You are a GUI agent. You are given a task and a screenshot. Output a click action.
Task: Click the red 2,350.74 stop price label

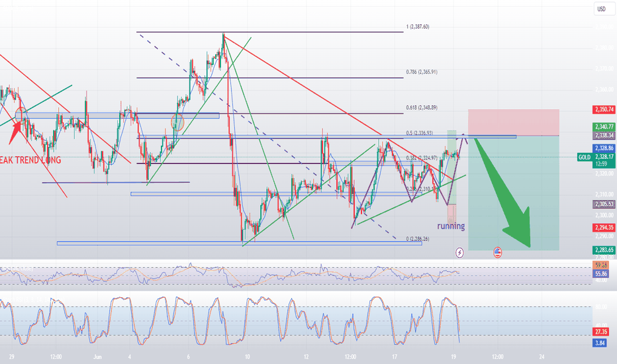[x=604, y=109]
